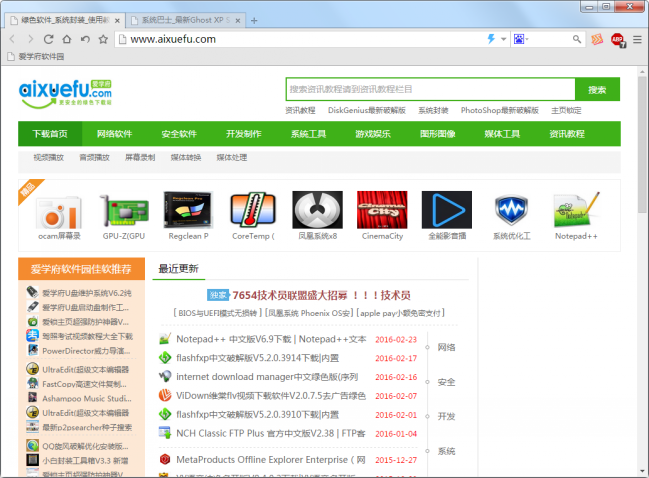
Task: Select the 网络 category on the timeline
Action: (446, 347)
